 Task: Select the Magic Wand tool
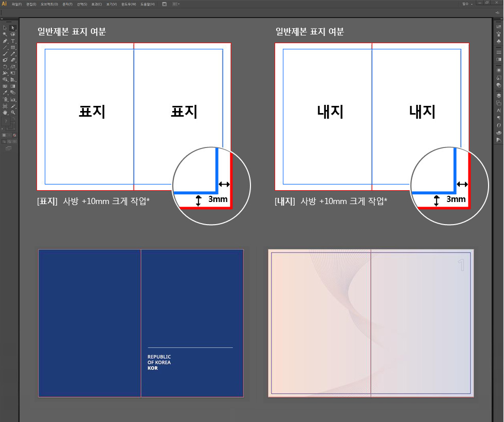click(5, 34)
